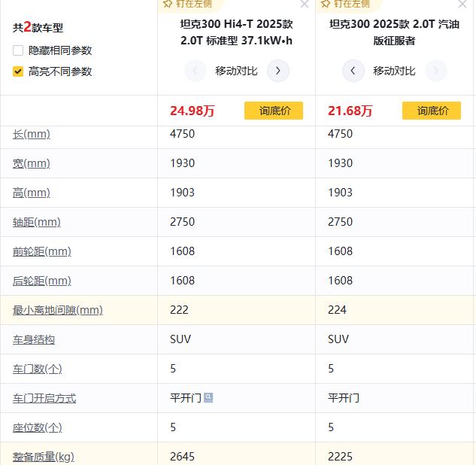The image size is (476, 465).
Task: Move Hi4-T column right with arrow
Action: pos(278,71)
